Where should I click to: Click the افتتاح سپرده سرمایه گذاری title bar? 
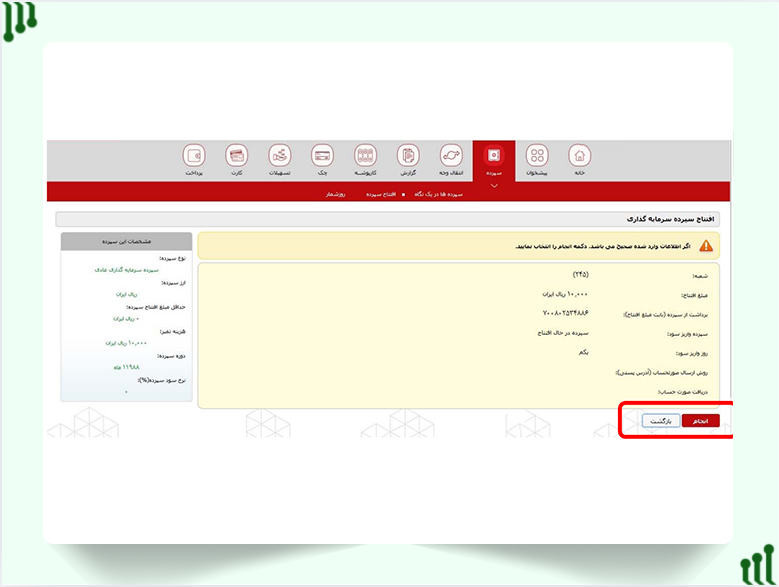[392, 218]
